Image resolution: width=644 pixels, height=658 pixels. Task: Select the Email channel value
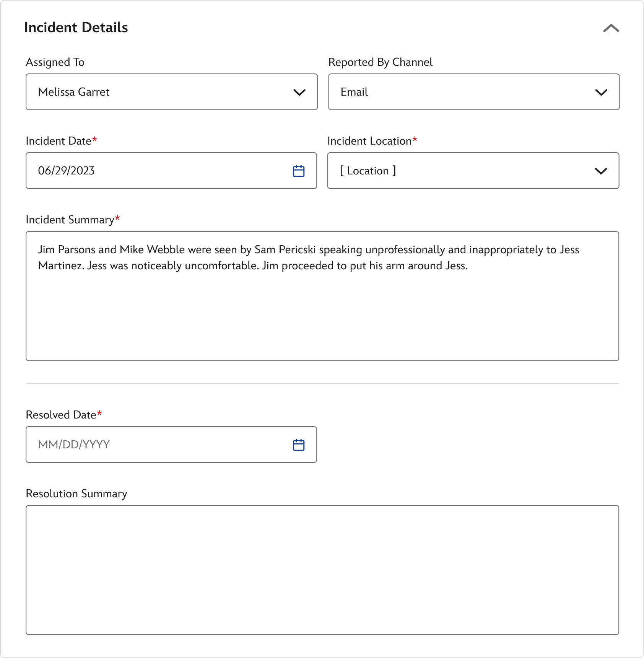point(354,92)
